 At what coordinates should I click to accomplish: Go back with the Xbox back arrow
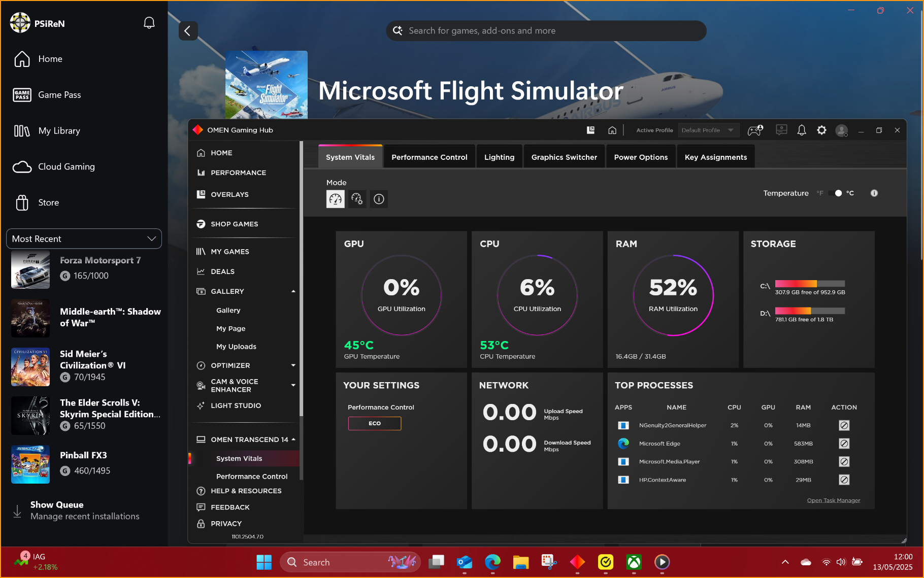pyautogui.click(x=188, y=31)
